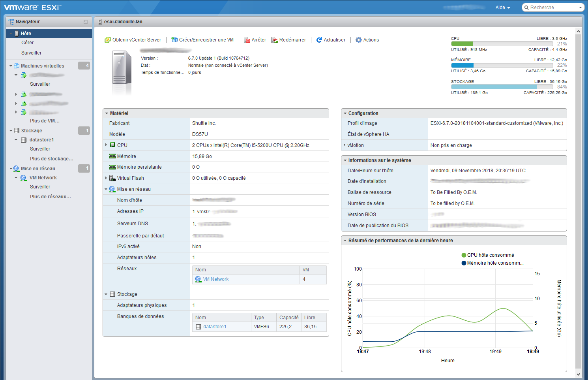Click the scrollbar down arrow of main pane
Image resolution: width=588 pixels, height=380 pixels.
click(578, 374)
